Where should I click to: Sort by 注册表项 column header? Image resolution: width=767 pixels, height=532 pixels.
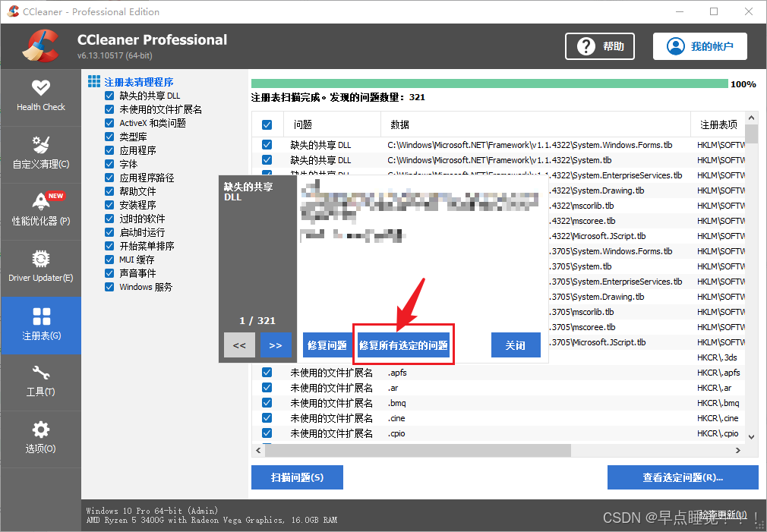[718, 124]
